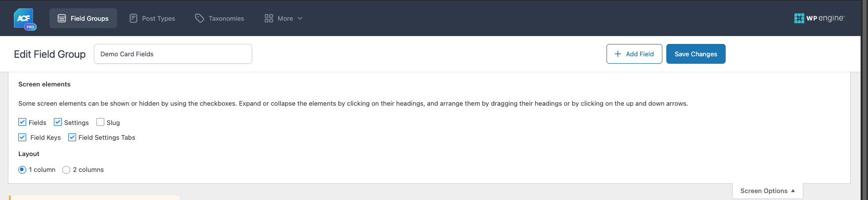Viewport: 868px width, 200px height.
Task: Enable the Slug checkbox
Action: [x=100, y=122]
